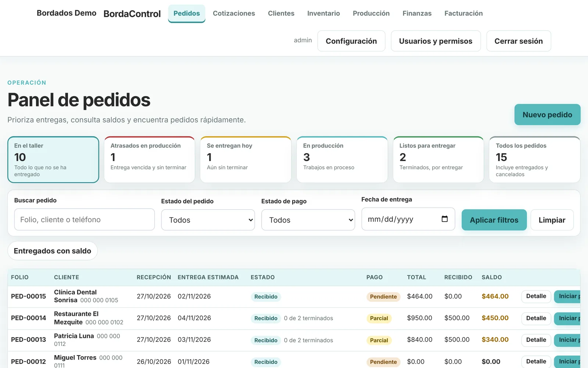The image size is (588, 368).
Task: Click Iniciar button for PED-00015
Action: (x=567, y=296)
